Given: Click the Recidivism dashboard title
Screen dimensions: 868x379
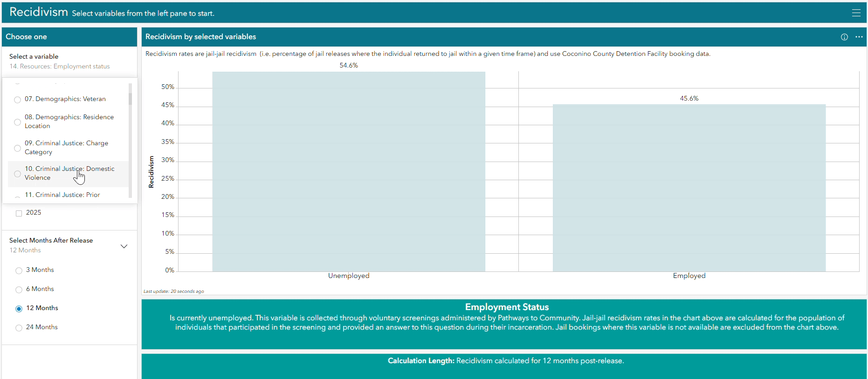Looking at the screenshot, I should pyautogui.click(x=39, y=12).
